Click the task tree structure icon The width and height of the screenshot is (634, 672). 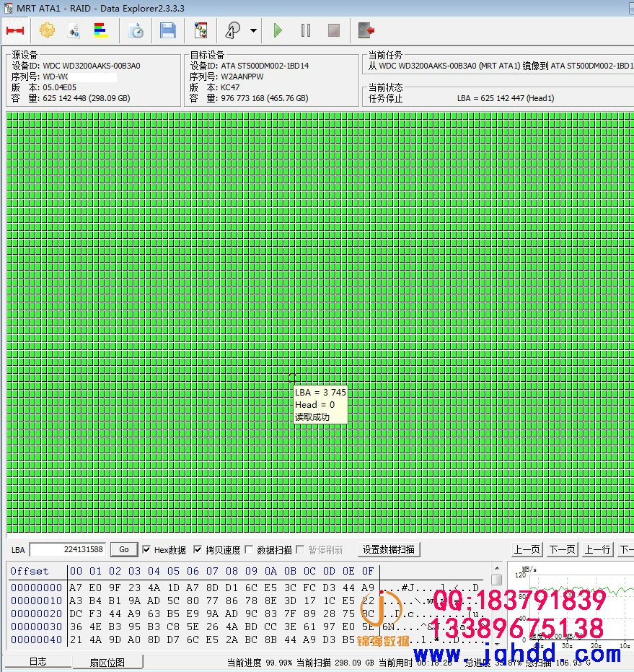pyautogui.click(x=201, y=30)
